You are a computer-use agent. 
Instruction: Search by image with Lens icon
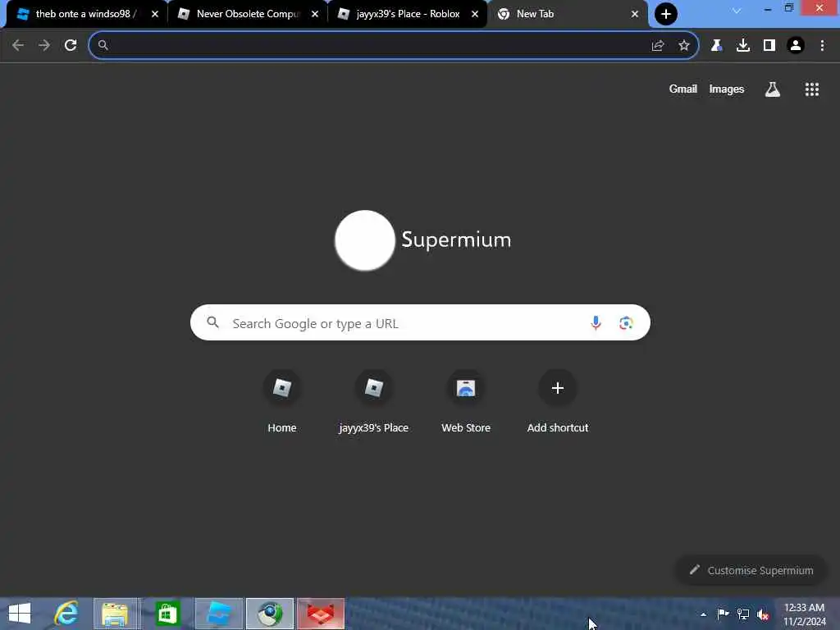(626, 323)
